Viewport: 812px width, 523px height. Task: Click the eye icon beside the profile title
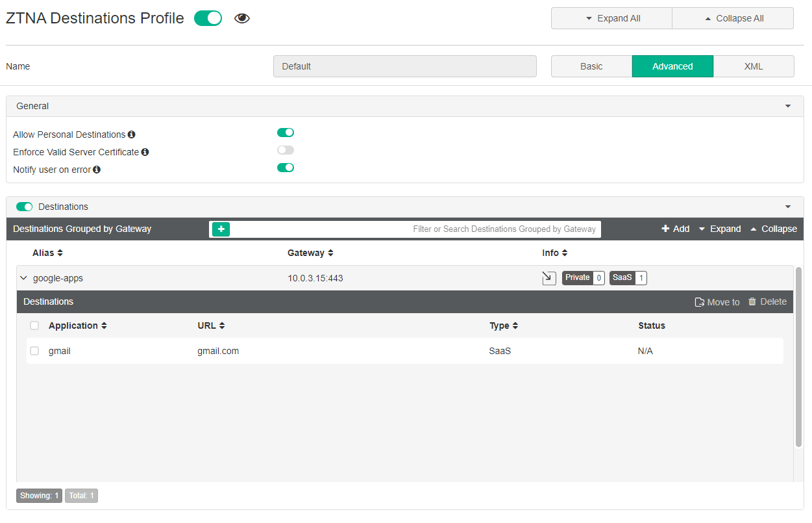[x=241, y=18]
